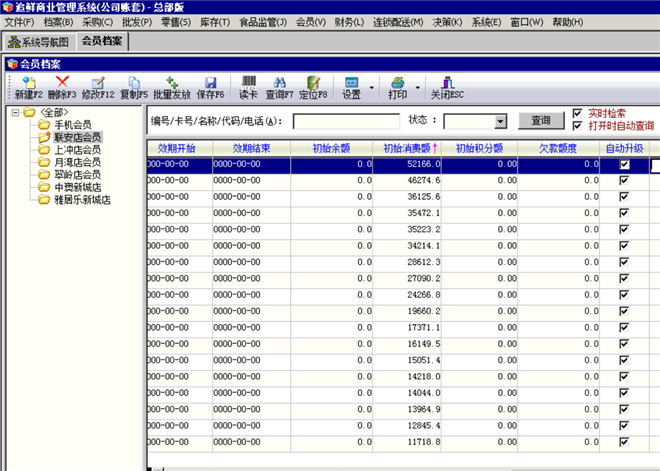The image size is (660, 471).
Task: Open the 设置 dropdown arrow in toolbar
Action: [x=373, y=88]
